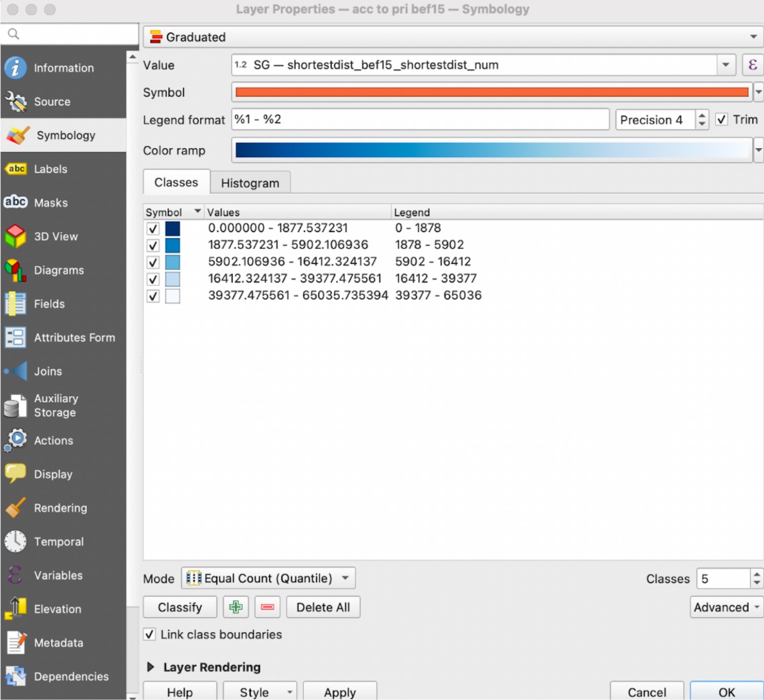Open the Joins section in sidebar
This screenshot has width=764, height=700.
click(48, 372)
